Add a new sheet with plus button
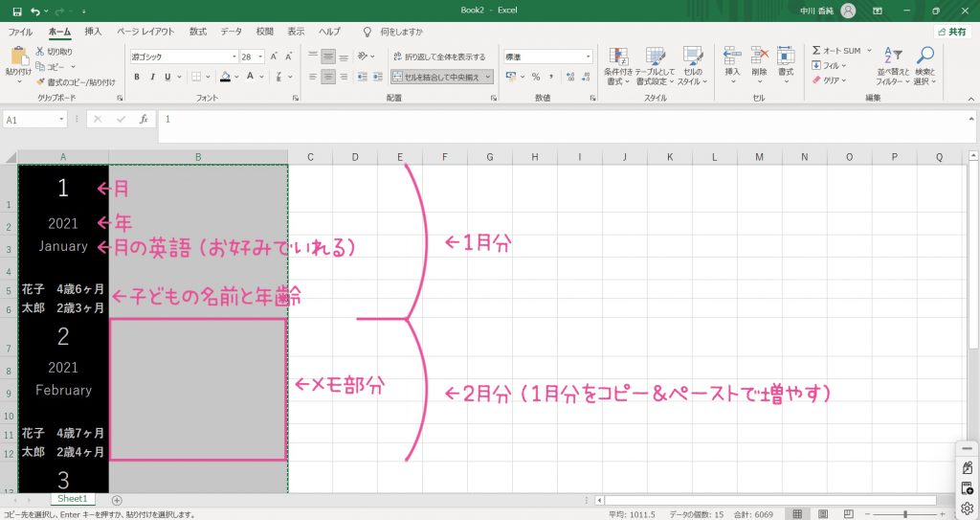 tap(117, 500)
